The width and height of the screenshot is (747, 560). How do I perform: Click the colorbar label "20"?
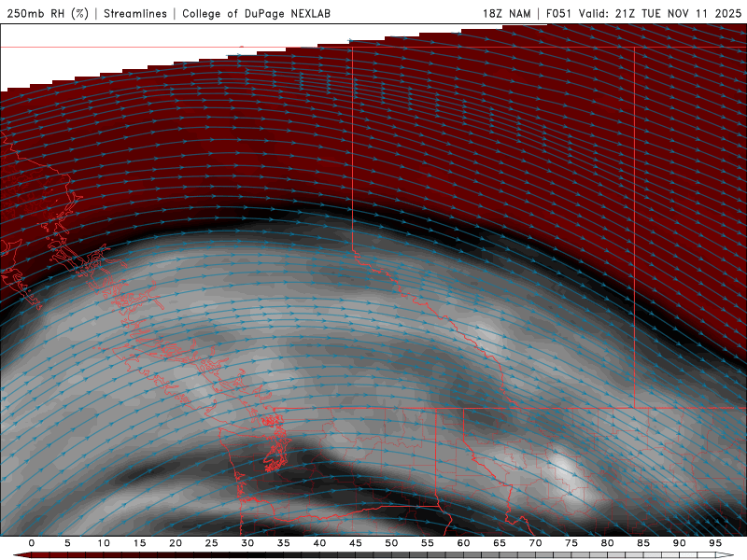tap(176, 543)
